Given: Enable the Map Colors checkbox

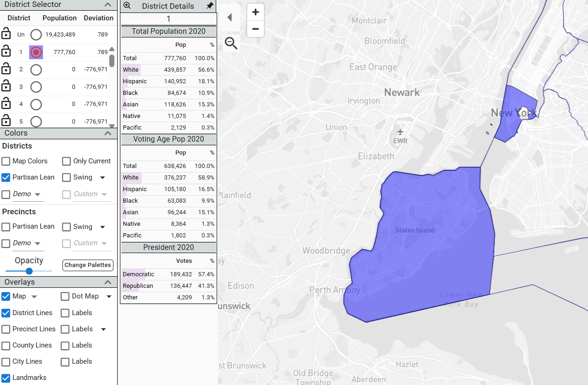Looking at the screenshot, I should pyautogui.click(x=6, y=161).
